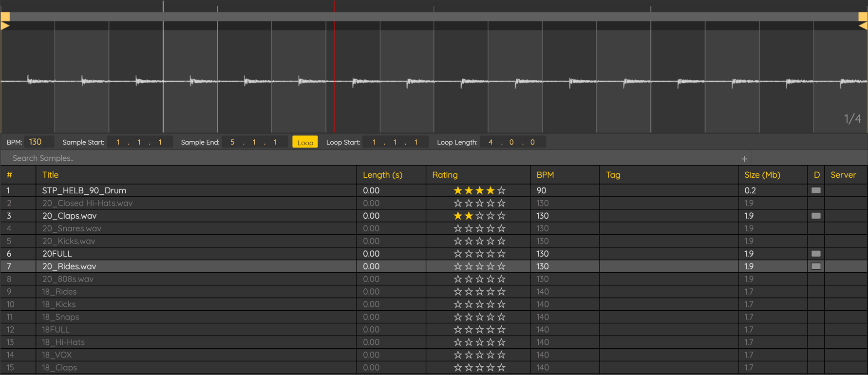Screen dimensions: 868x375
Task: Click first star of STP_HELB_90_Drum rating
Action: click(x=458, y=190)
